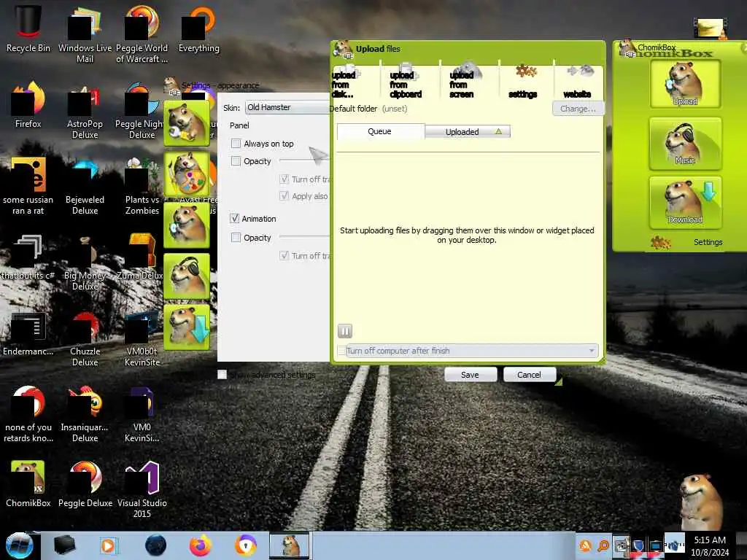The height and width of the screenshot is (560, 747).
Task: Open Plants vs Zombies desktop icon
Action: [142, 187]
